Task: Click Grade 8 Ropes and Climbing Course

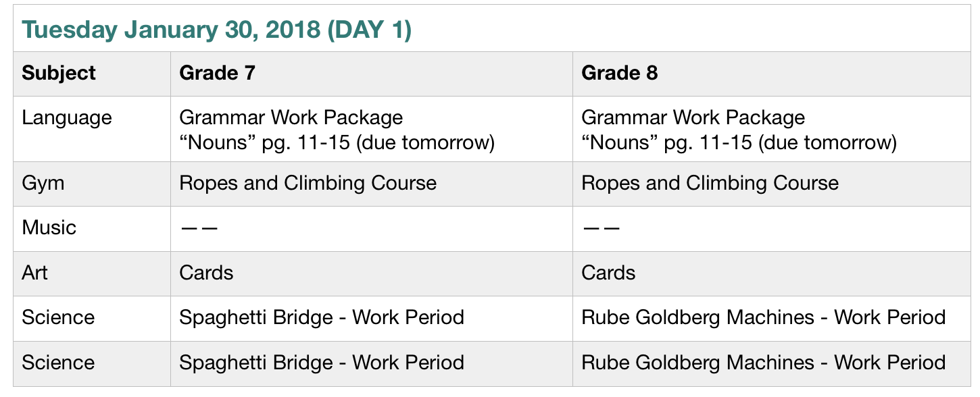Action: point(710,183)
